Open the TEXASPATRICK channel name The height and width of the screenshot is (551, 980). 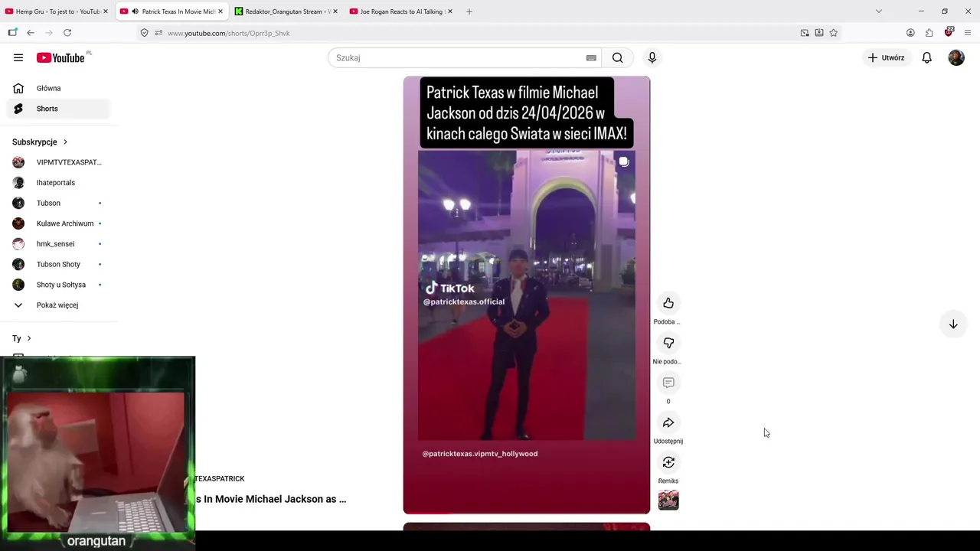220,479
